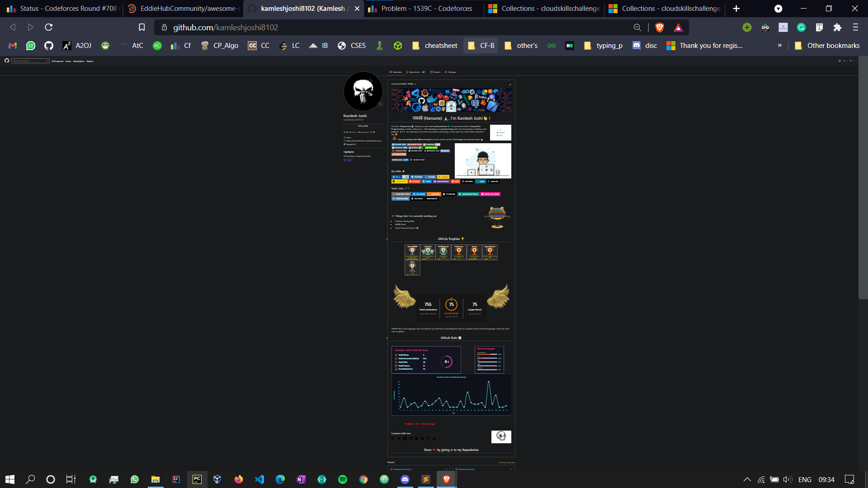Open the green chess pawn bookmark
The image size is (868, 488).
tap(380, 46)
